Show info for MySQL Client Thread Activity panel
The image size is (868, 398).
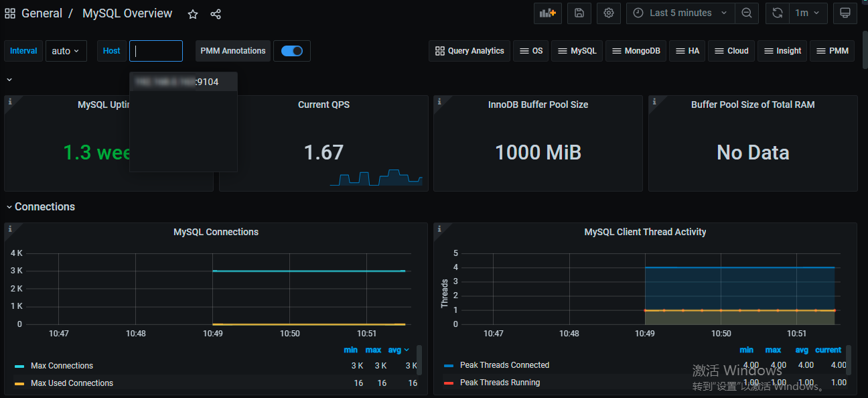(439, 228)
